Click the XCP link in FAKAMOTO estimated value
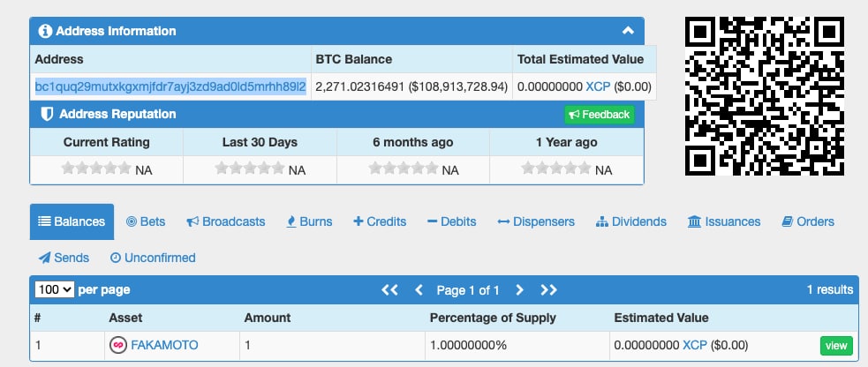Screen dimensions: 868x367 tap(695, 346)
